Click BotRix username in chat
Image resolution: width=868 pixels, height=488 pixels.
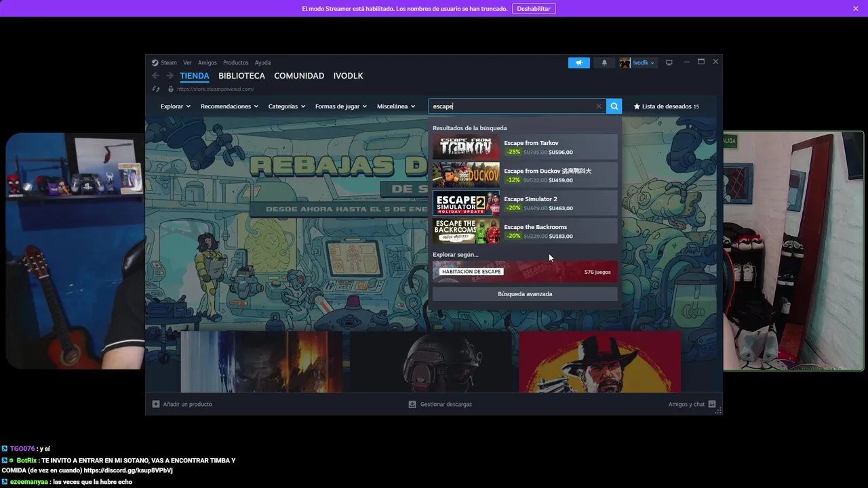[x=26, y=460]
